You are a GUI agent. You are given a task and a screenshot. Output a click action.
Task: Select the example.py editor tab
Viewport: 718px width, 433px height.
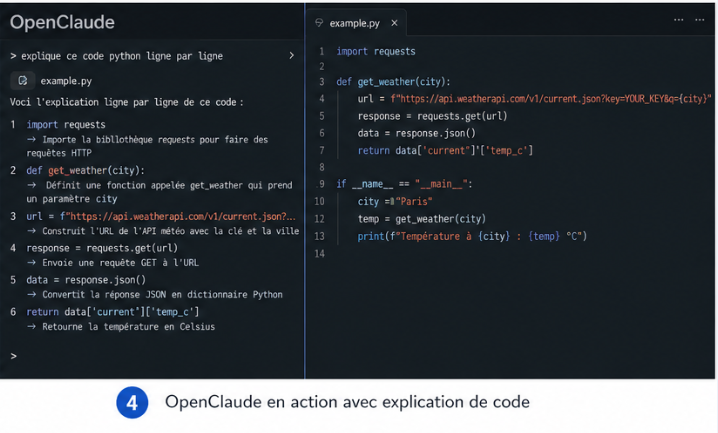point(356,23)
